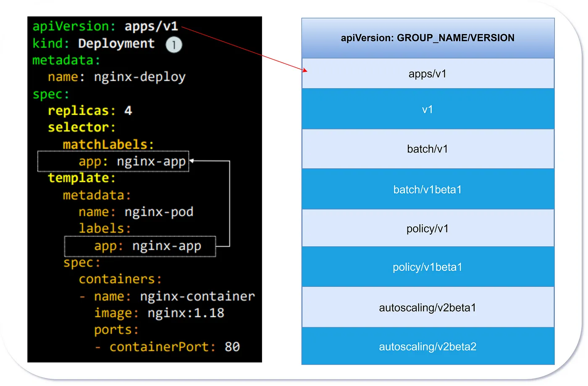
Task: Click the policy/v1 row
Action: pos(428,228)
